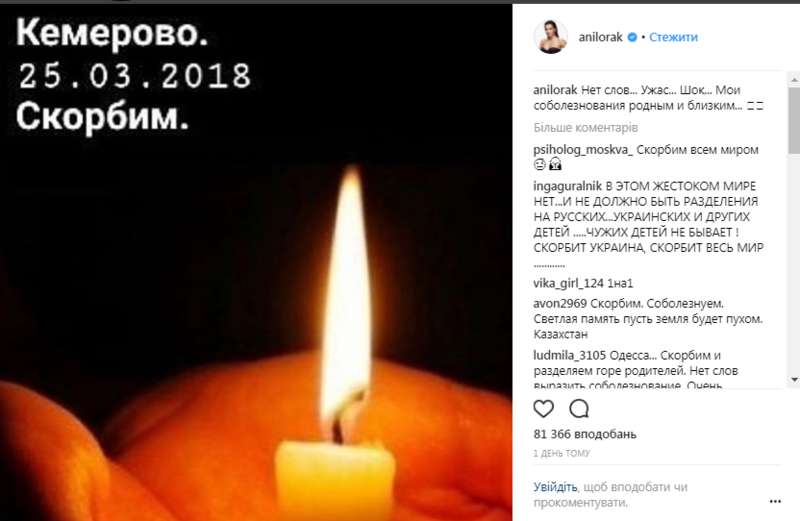View the 81 366 вподобань likes list
The image size is (800, 521).
click(585, 434)
